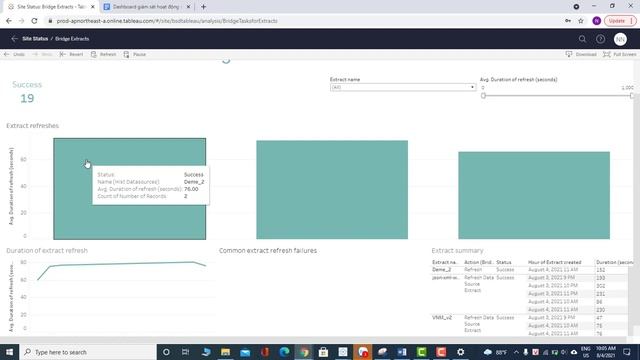Click the Success count 19

[x=27, y=98]
